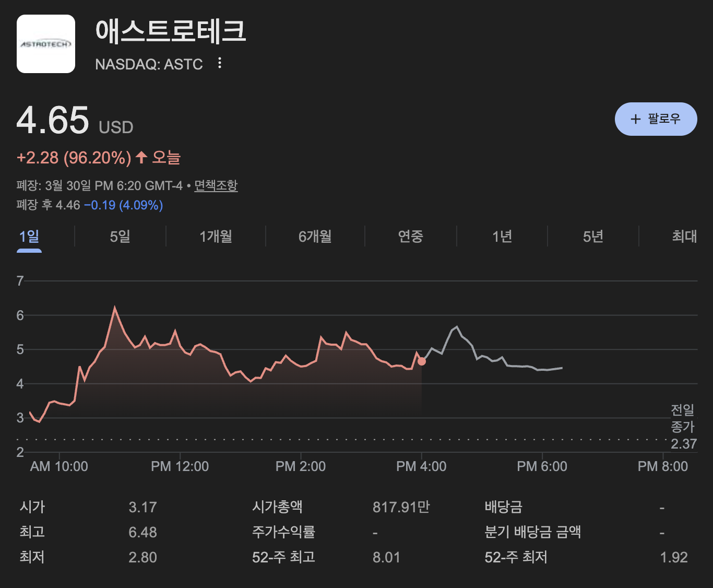Click the 52-주 최고 label
Viewport: 713px width, 588px height.
point(283,557)
